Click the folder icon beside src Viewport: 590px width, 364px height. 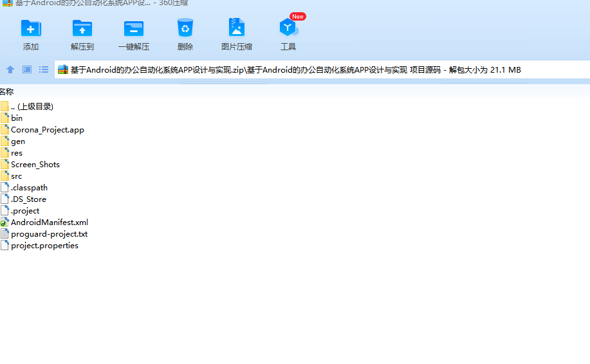click(5, 176)
